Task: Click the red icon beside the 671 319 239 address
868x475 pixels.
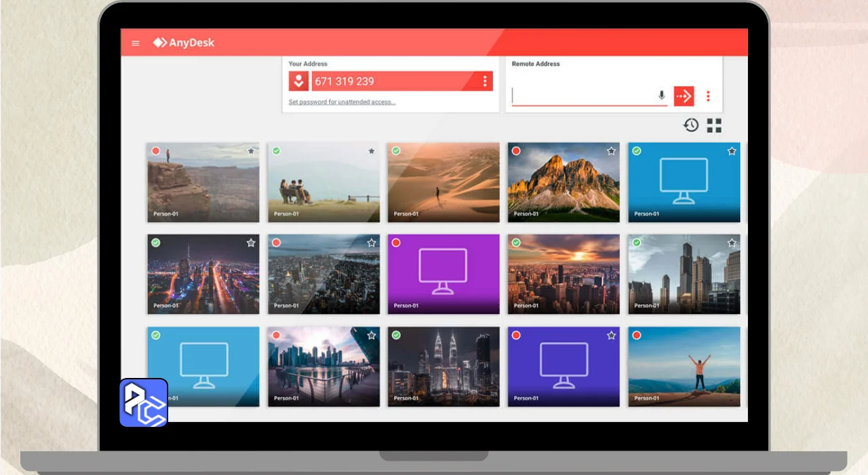Action: (x=298, y=81)
